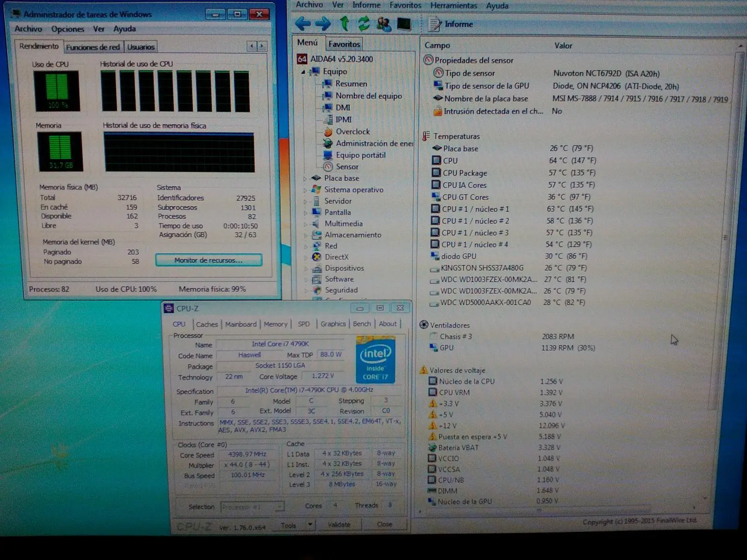The width and height of the screenshot is (747, 560).
Task: Select the Sensor tree item icon
Action: coord(328,167)
